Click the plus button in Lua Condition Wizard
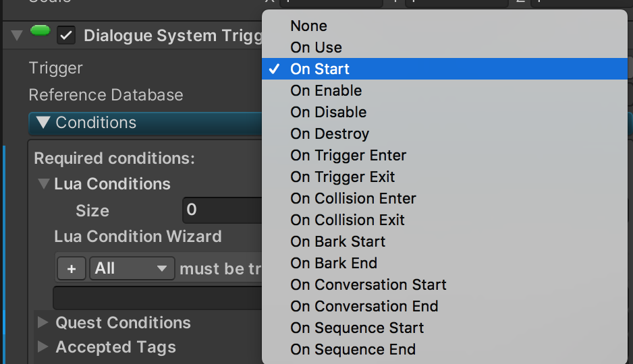This screenshot has height=364, width=633. click(72, 268)
